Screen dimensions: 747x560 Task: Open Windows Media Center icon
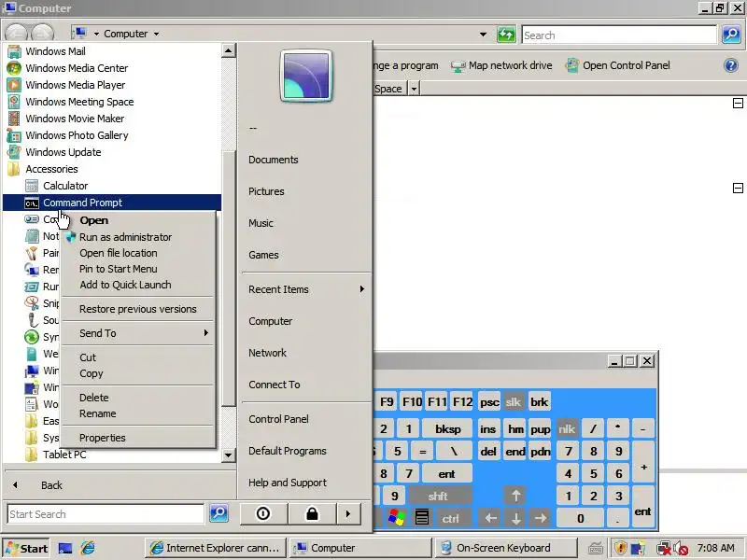tap(14, 68)
